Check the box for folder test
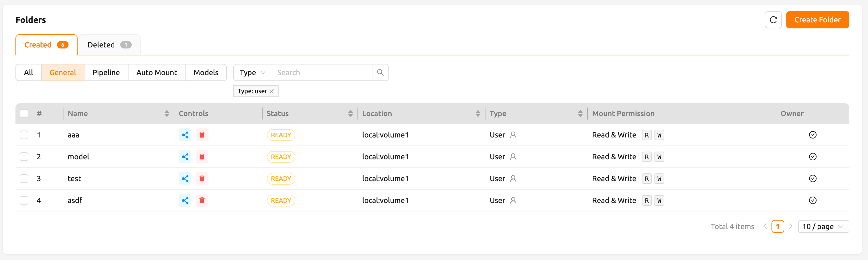Image resolution: width=868 pixels, height=260 pixels. point(24,179)
